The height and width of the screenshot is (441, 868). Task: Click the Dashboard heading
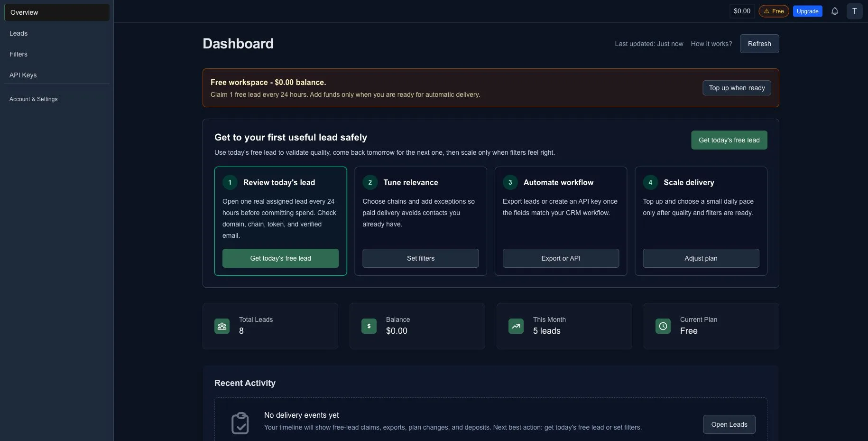(x=238, y=44)
